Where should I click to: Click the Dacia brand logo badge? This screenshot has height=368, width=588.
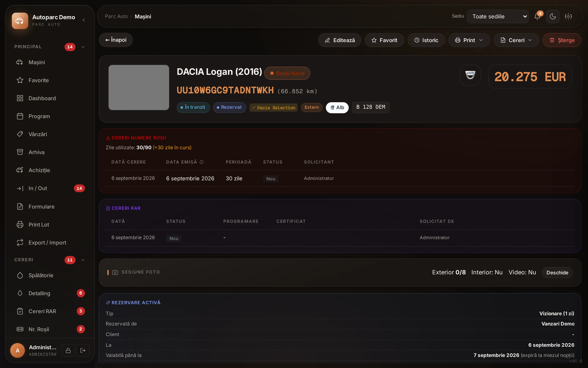(470, 75)
